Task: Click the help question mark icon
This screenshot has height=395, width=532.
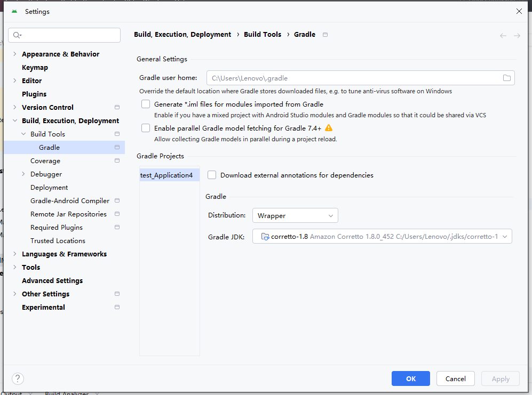Action: pyautogui.click(x=18, y=378)
